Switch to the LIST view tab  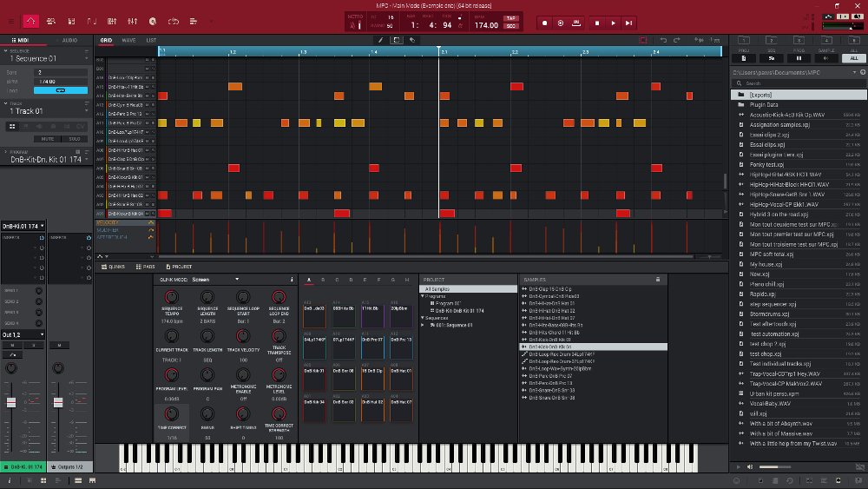151,41
